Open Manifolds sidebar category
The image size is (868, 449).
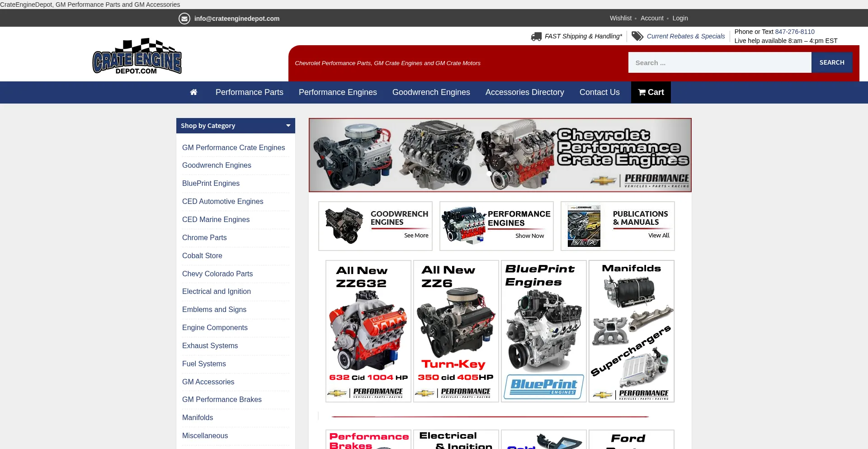click(198, 418)
